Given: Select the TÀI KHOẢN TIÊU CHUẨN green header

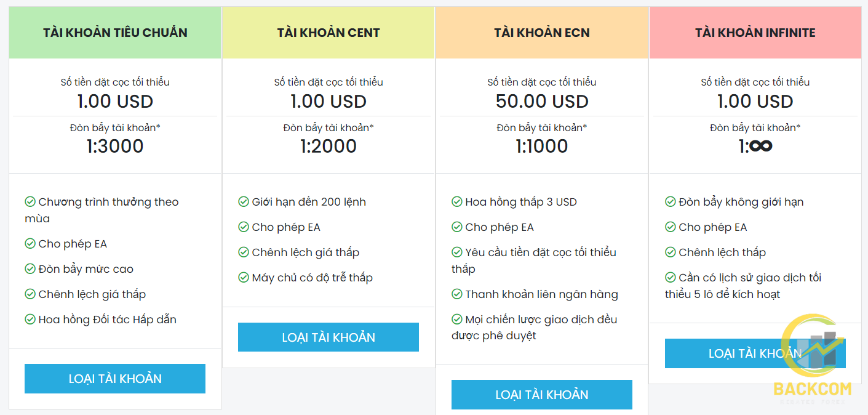Looking at the screenshot, I should (115, 33).
